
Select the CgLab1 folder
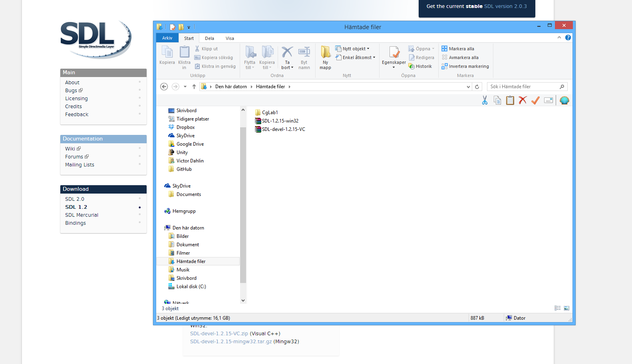[270, 113]
